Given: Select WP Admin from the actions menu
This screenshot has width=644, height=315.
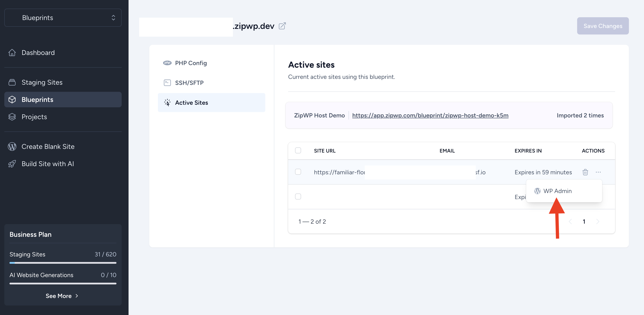Looking at the screenshot, I should tap(557, 191).
